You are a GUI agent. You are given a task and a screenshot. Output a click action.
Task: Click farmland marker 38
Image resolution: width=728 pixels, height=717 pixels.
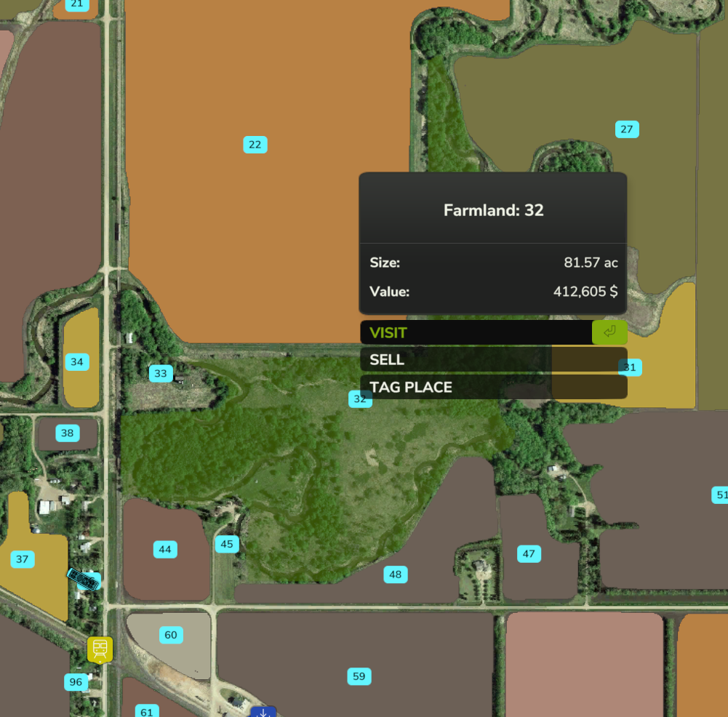pyautogui.click(x=67, y=433)
